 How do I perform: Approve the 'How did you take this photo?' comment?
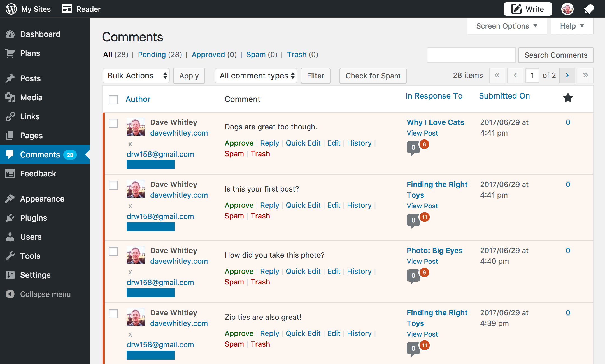click(x=239, y=271)
